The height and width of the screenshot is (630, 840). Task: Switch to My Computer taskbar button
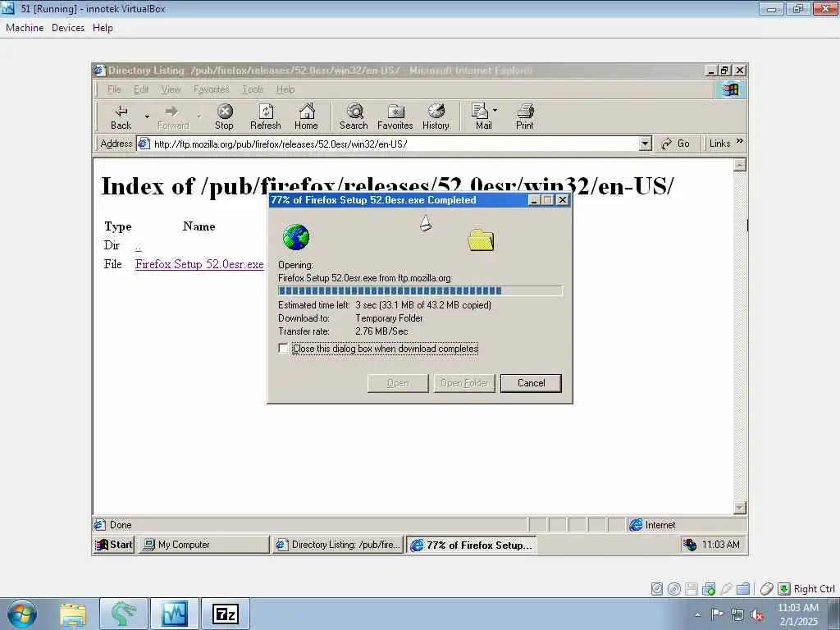coord(203,545)
